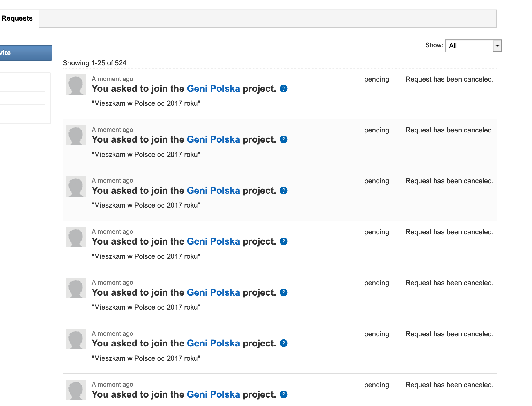Screen dimensions: 532x406
Task: Click profile avatar of the fourth request
Action: [76, 237]
